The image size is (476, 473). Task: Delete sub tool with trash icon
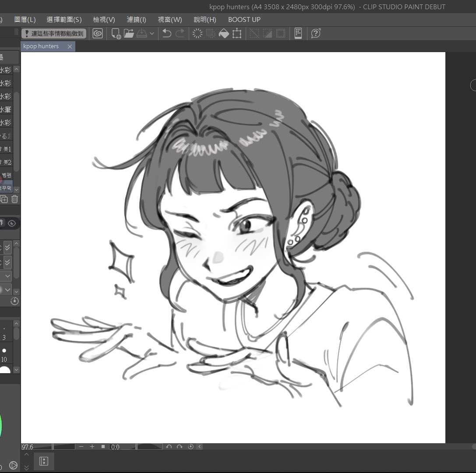(14, 199)
